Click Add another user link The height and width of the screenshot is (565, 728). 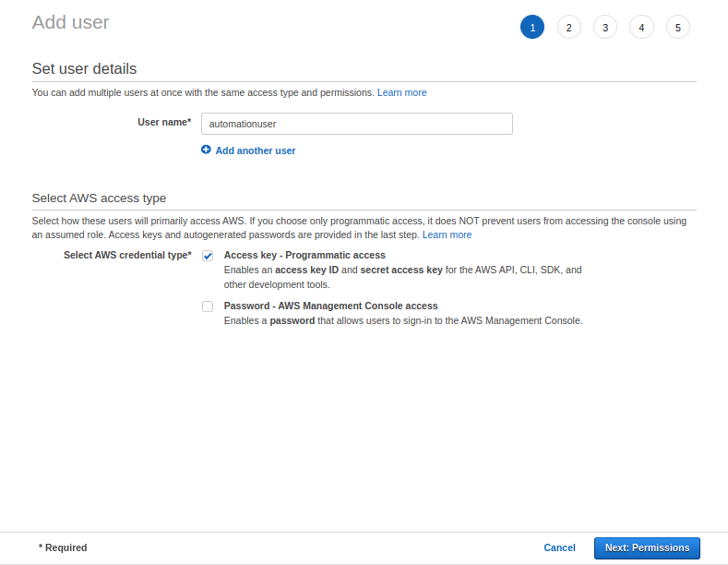(x=256, y=150)
